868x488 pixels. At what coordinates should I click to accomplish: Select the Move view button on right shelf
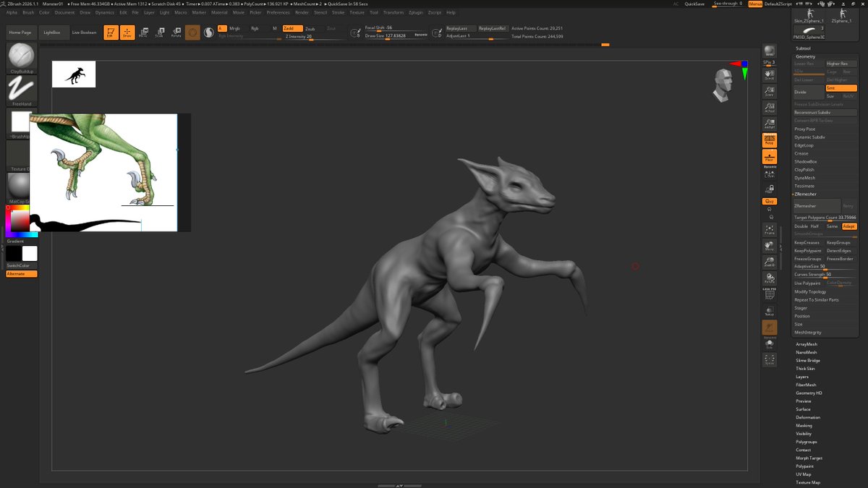769,246
